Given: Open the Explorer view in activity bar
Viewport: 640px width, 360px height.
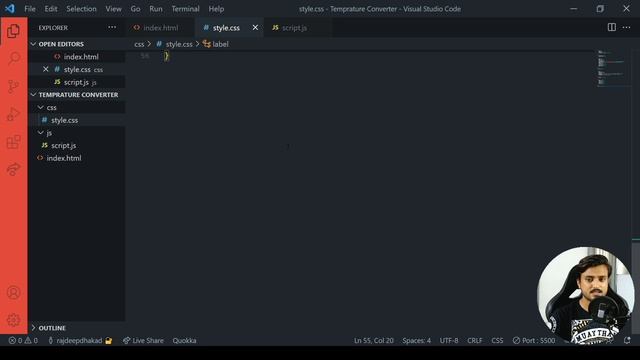Looking at the screenshot, I should (13, 31).
